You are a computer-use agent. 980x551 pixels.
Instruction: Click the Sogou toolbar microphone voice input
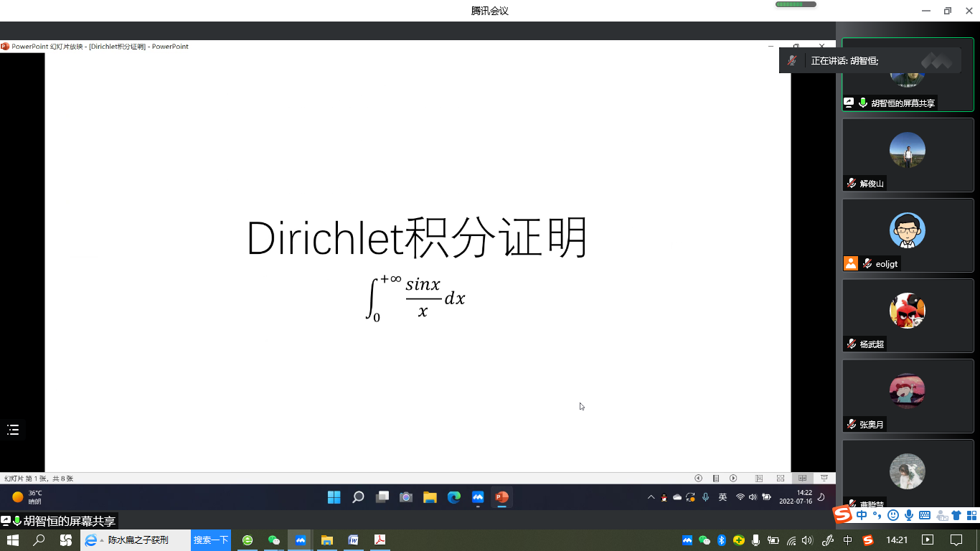[908, 515]
